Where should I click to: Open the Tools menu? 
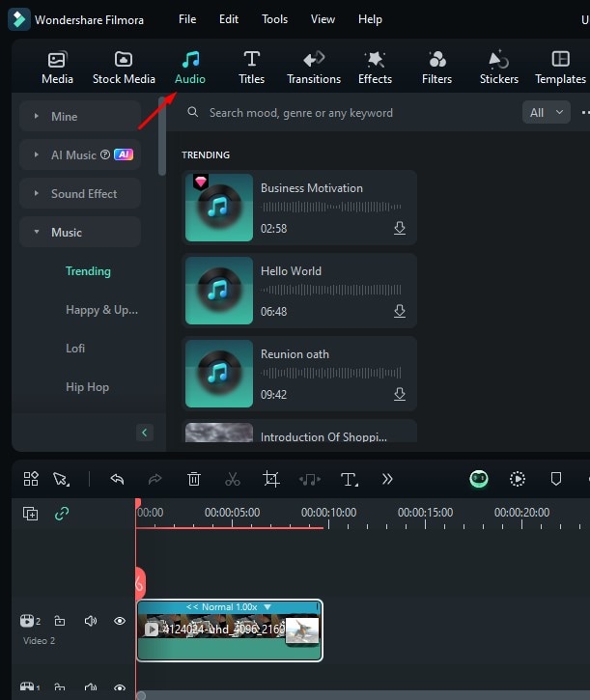click(x=274, y=19)
